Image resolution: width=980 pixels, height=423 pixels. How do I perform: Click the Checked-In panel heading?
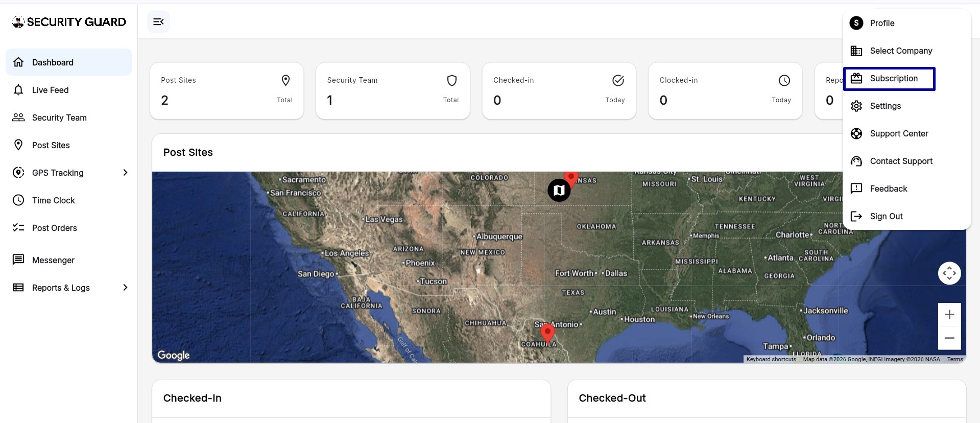(193, 398)
